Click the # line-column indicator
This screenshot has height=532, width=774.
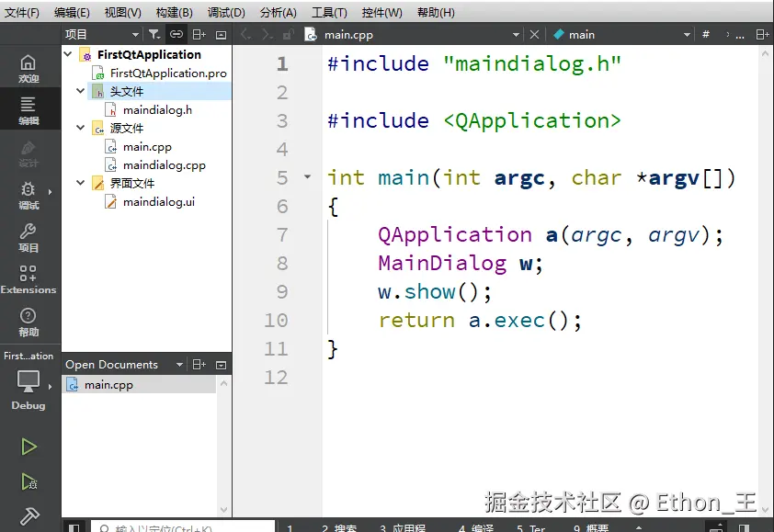(706, 35)
